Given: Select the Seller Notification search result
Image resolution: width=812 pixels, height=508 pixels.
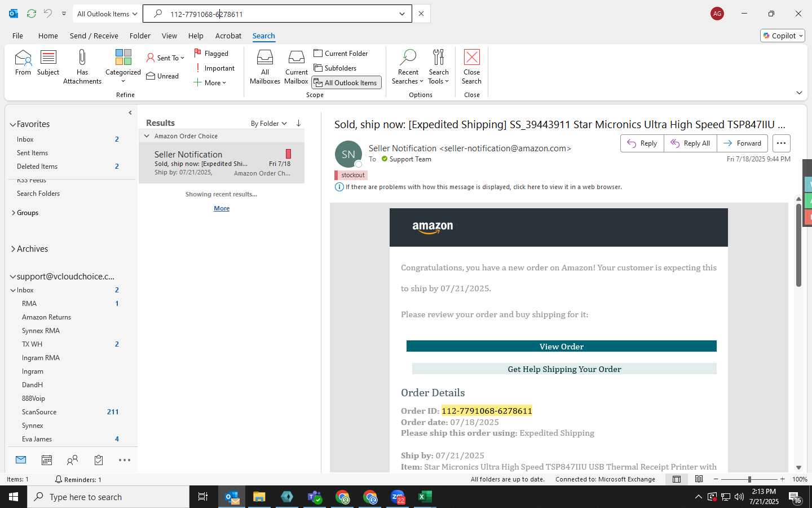Looking at the screenshot, I should click(222, 163).
